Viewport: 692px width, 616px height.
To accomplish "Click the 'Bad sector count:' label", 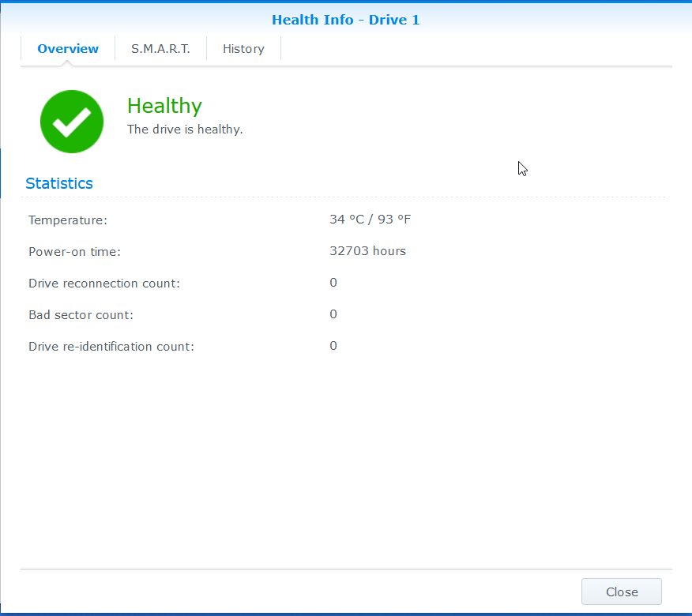I will point(81,314).
